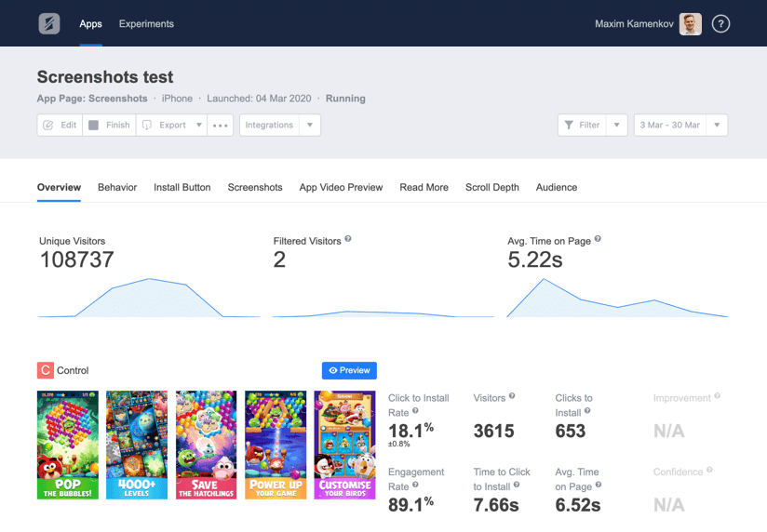The image size is (767, 532).
Task: Switch to the Screenshots tab
Action: pyautogui.click(x=255, y=187)
